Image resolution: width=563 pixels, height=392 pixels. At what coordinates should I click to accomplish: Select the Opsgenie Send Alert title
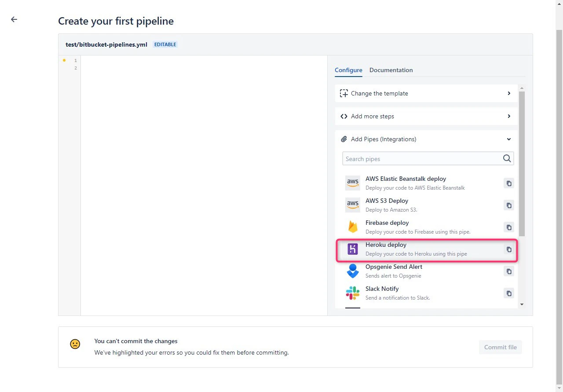coord(394,267)
